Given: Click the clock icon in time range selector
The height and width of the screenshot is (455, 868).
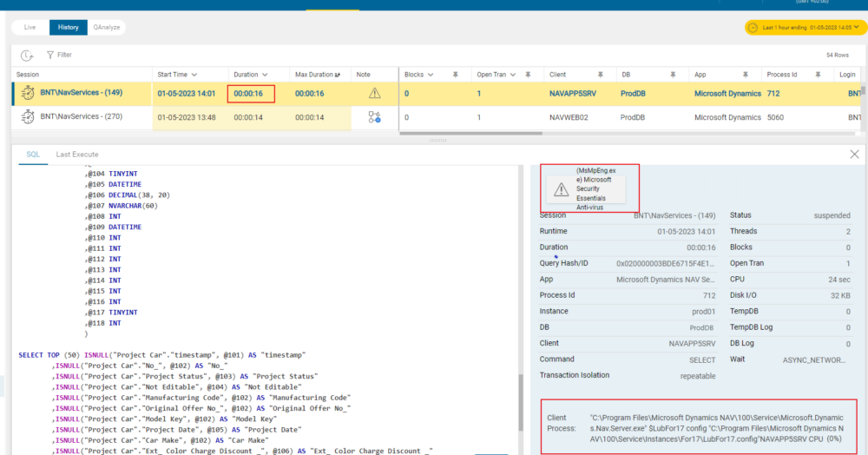Looking at the screenshot, I should (753, 27).
